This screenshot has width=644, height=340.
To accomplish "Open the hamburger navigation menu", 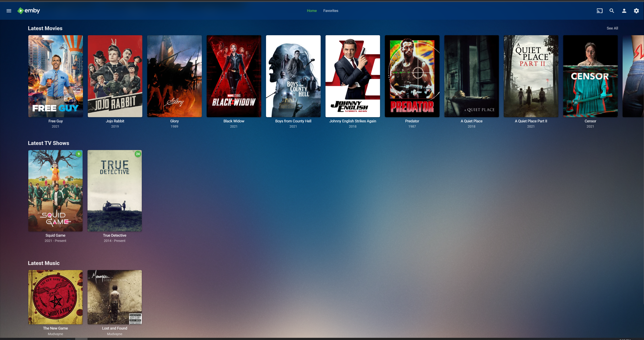I will pyautogui.click(x=9, y=11).
